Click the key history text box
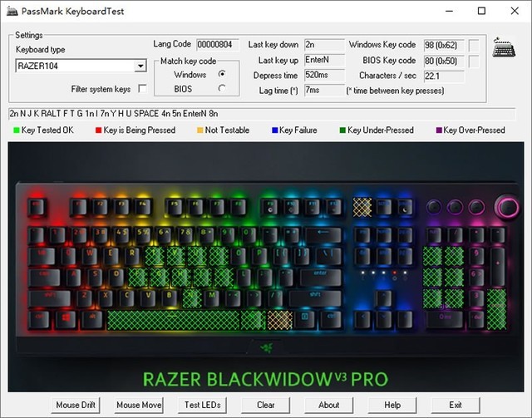This screenshot has width=532, height=418. (262, 114)
